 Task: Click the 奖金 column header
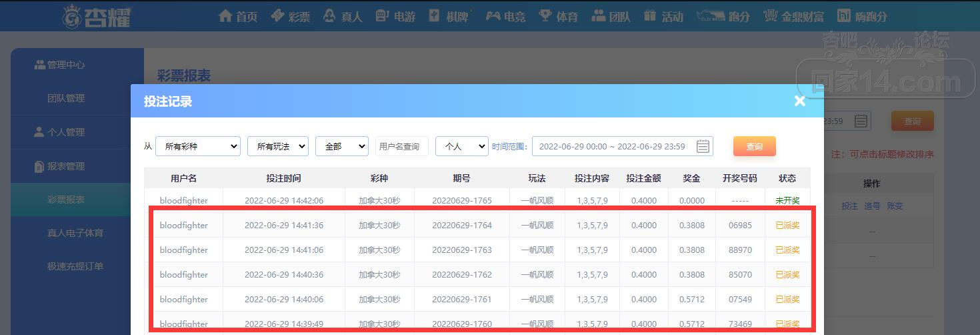692,178
